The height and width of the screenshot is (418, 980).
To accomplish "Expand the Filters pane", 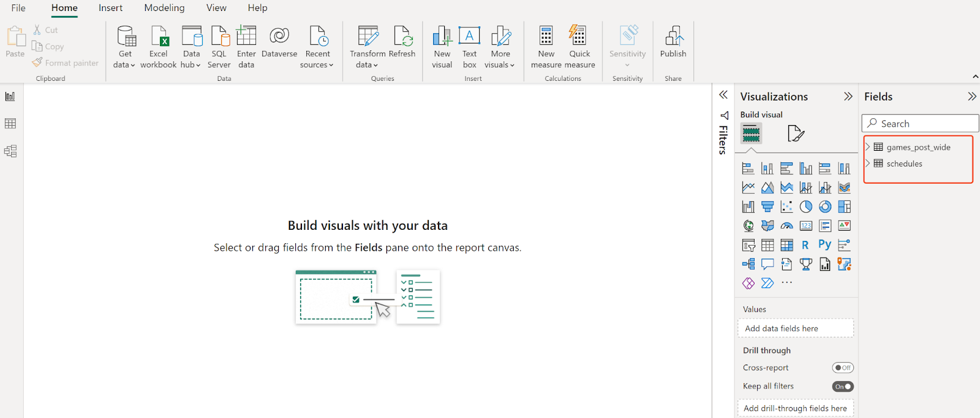I will tap(723, 95).
